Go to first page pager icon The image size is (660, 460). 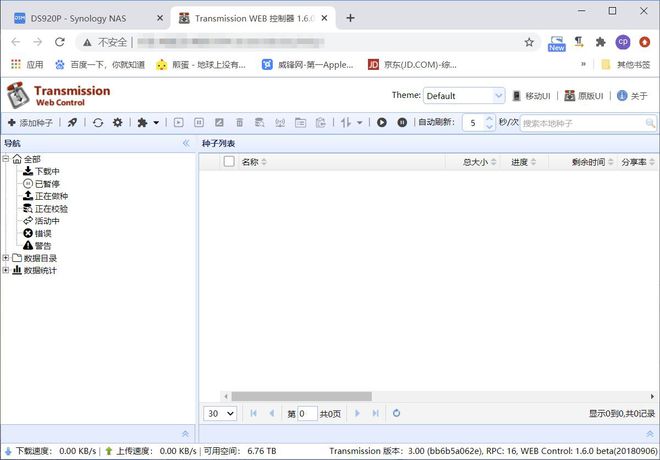point(253,413)
